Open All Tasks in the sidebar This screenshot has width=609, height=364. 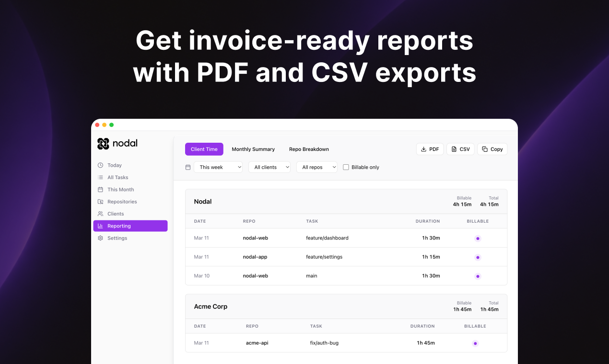(130, 177)
